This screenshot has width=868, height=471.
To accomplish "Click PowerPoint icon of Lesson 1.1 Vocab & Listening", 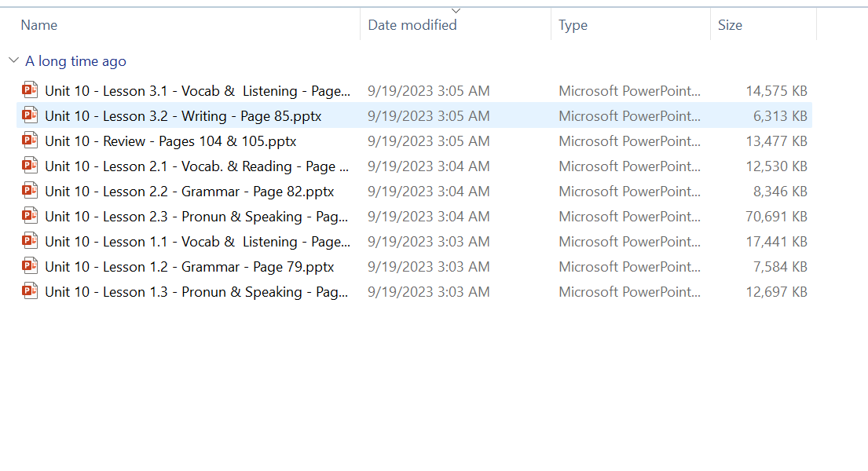I will 30,241.
